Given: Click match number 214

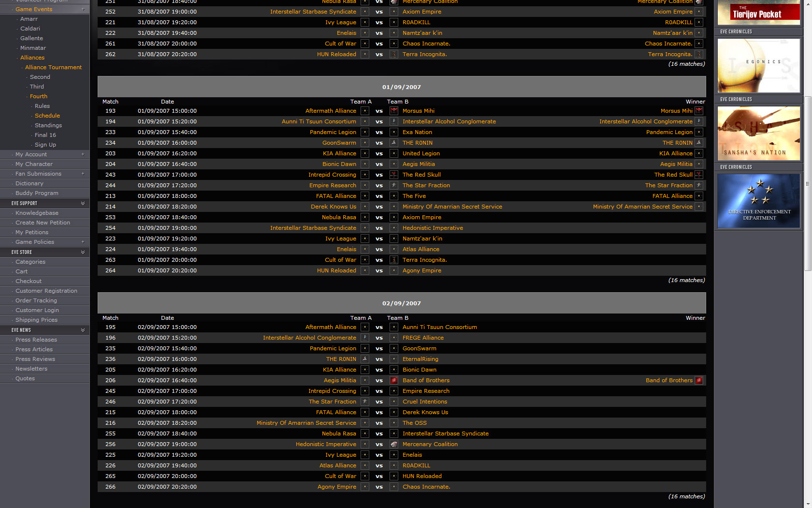Looking at the screenshot, I should 110,207.
